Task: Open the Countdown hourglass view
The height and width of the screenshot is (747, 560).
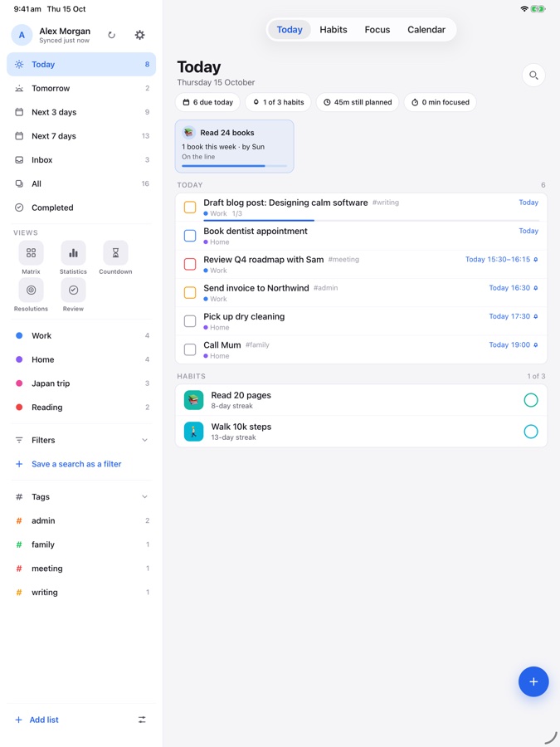Action: point(115,252)
